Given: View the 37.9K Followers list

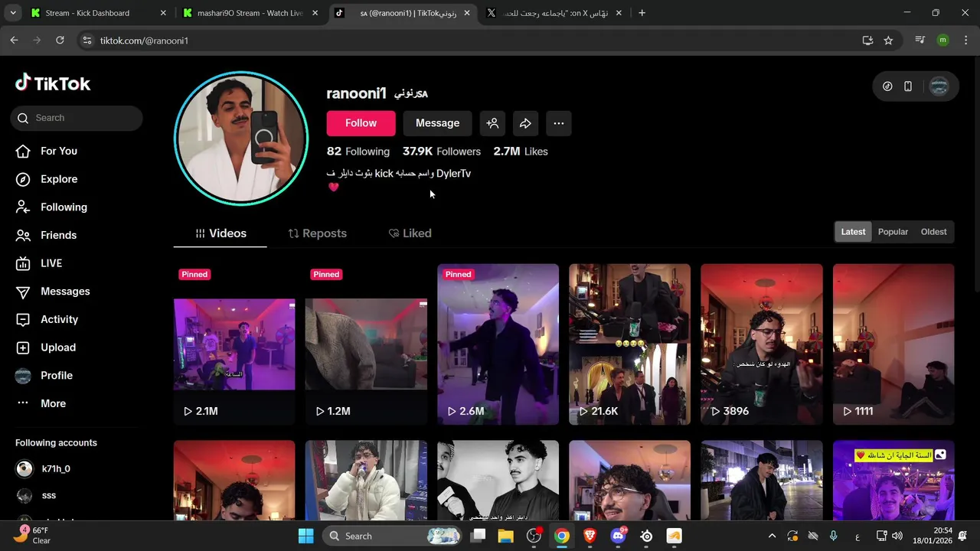Looking at the screenshot, I should [x=442, y=152].
